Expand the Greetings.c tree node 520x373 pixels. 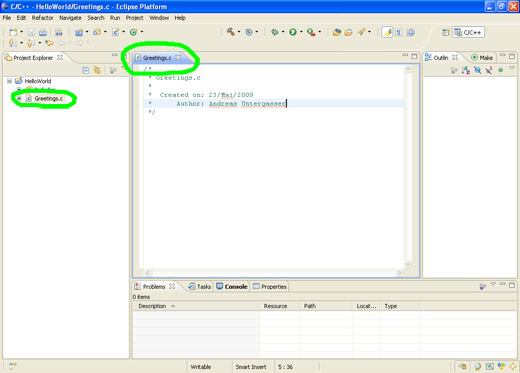point(19,98)
